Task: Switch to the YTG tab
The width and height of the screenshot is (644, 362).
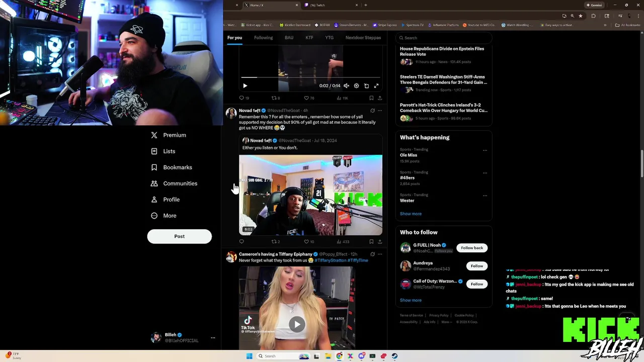Action: 329,38
